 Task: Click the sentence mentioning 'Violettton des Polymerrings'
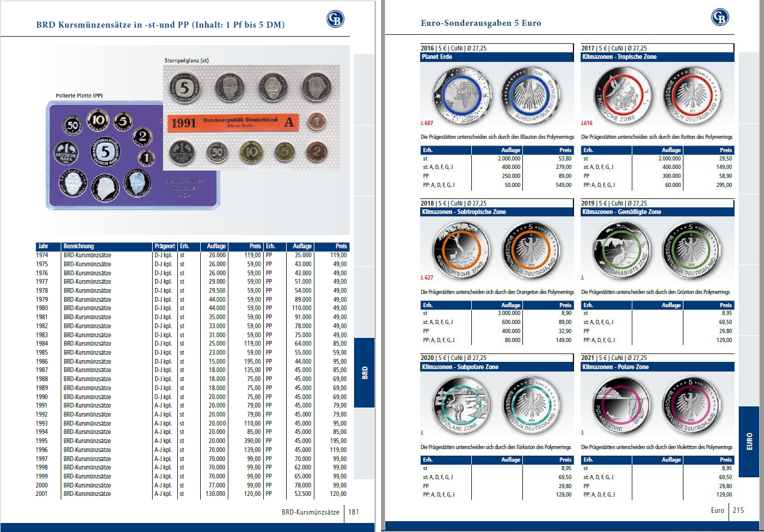tap(658, 448)
